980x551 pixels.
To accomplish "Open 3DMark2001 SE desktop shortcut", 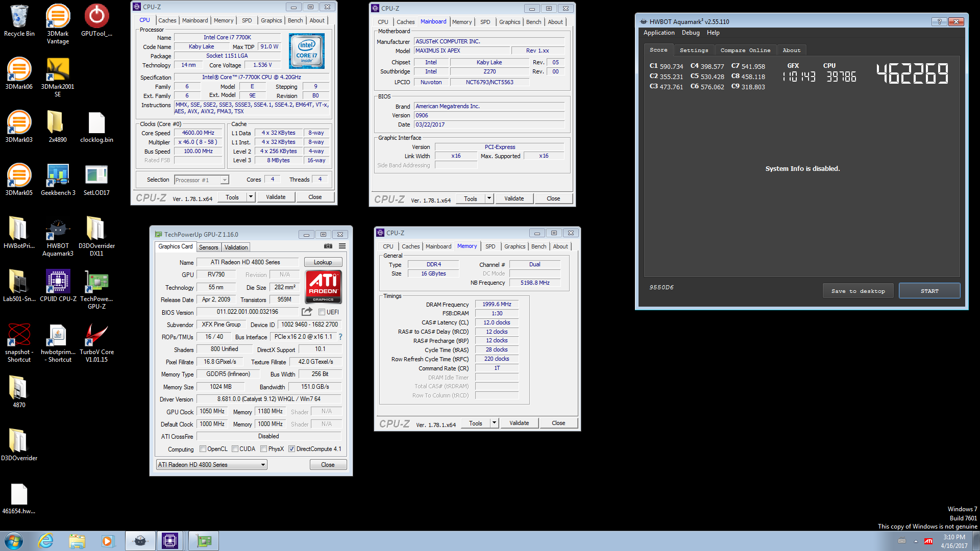I will coord(58,77).
